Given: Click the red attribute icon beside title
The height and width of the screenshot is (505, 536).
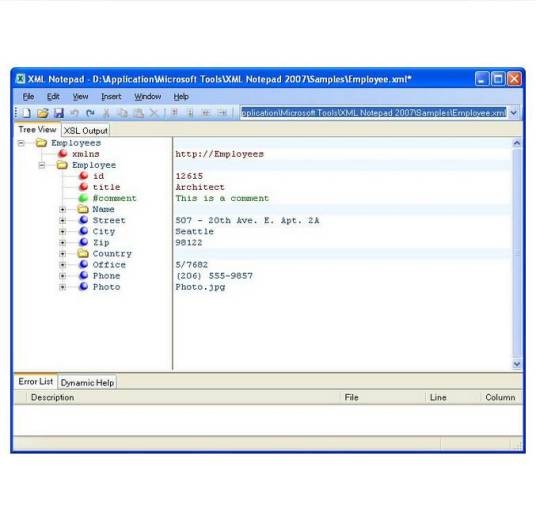Looking at the screenshot, I should tap(84, 187).
